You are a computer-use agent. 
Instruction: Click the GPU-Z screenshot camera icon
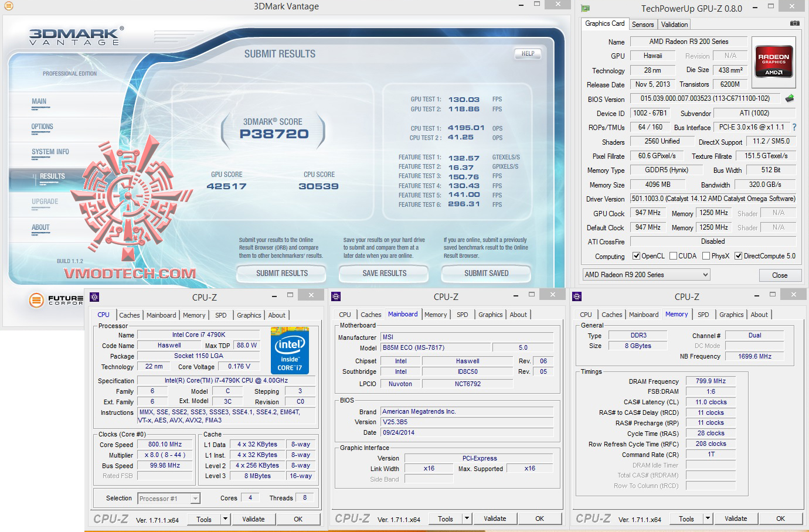click(794, 23)
